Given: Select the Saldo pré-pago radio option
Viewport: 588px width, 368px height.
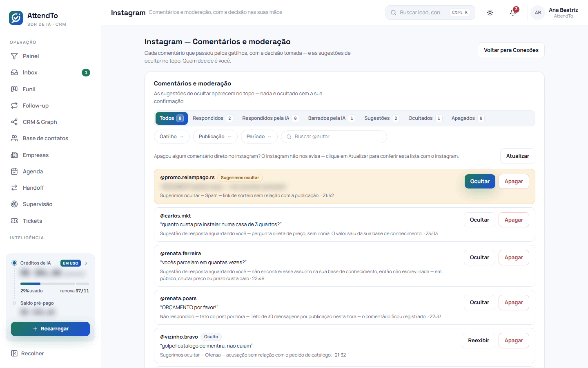Looking at the screenshot, I should tap(14, 303).
